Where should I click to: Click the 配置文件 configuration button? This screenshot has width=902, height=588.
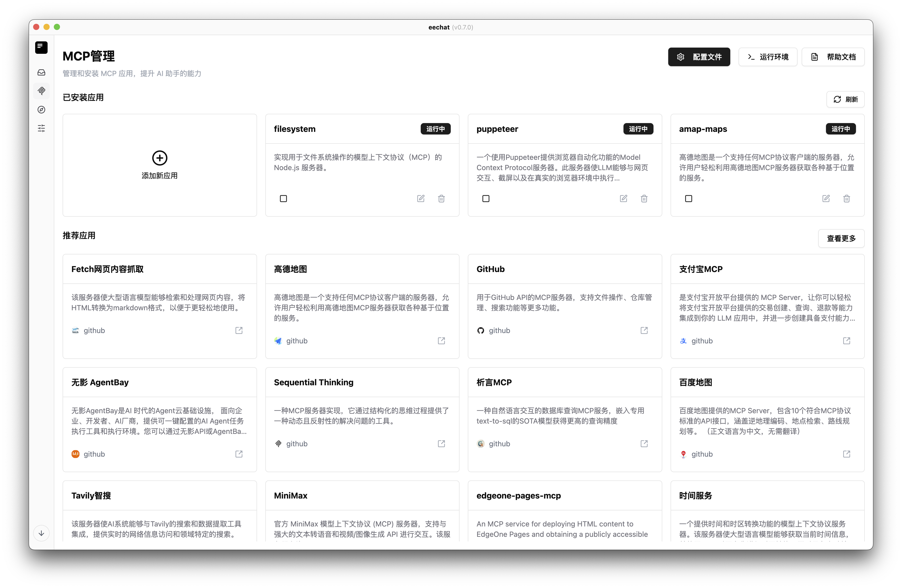[x=699, y=56]
